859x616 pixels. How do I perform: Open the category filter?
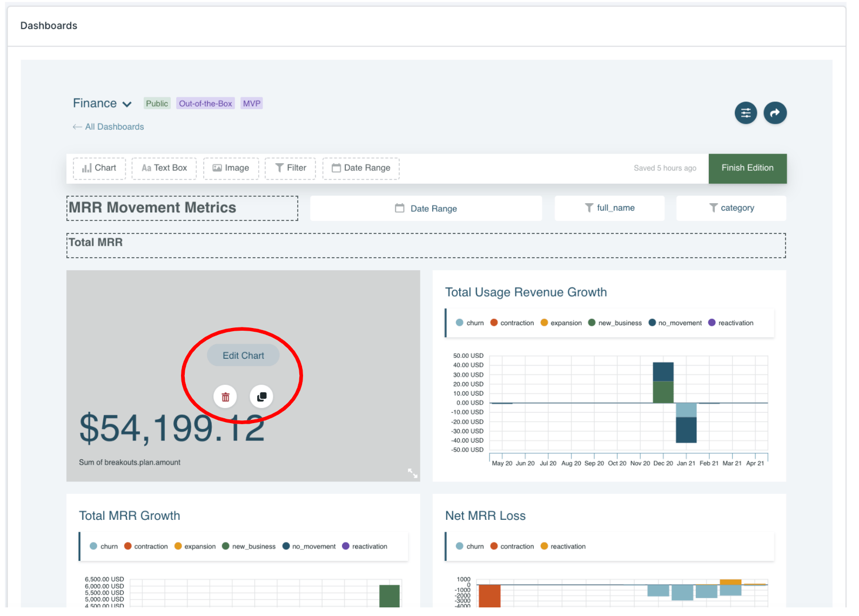[731, 208]
